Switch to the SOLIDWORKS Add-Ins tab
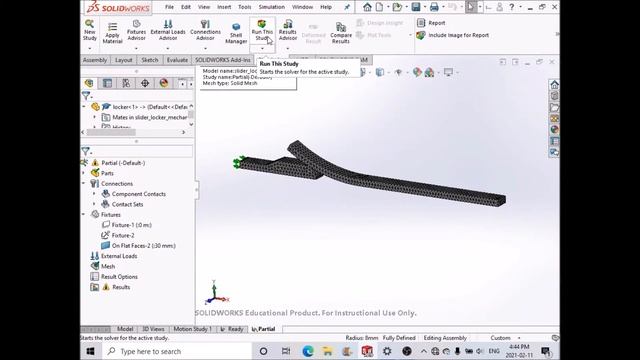This screenshot has height=360, width=640. coord(222,60)
